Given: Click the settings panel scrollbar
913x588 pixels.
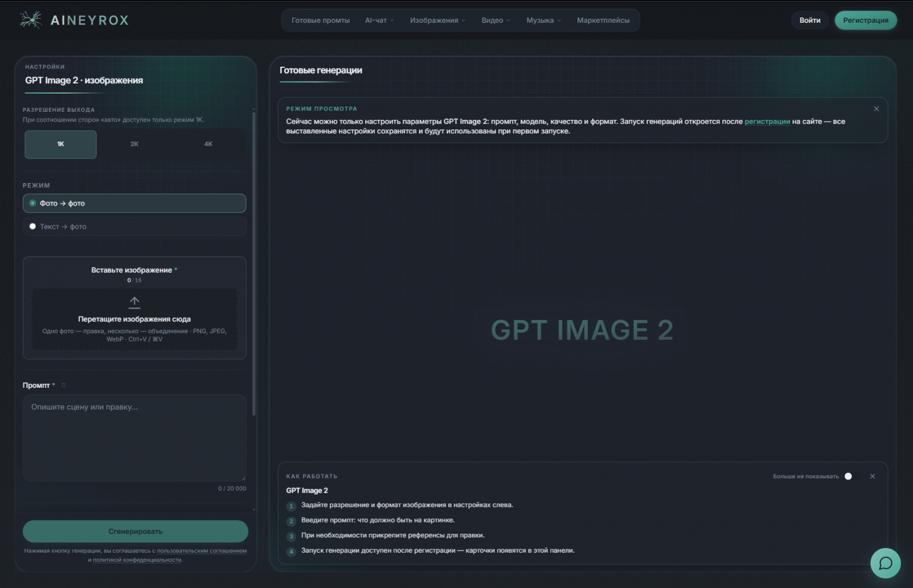Looking at the screenshot, I should tap(254, 263).
